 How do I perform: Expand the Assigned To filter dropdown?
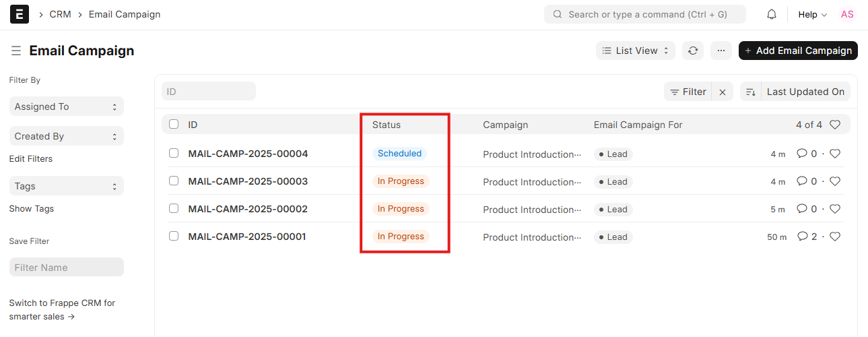(x=66, y=106)
